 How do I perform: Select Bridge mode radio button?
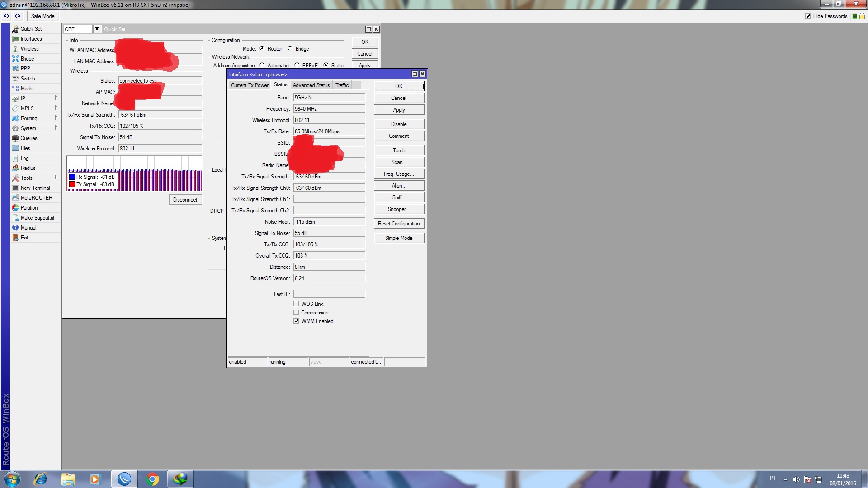pyautogui.click(x=290, y=48)
